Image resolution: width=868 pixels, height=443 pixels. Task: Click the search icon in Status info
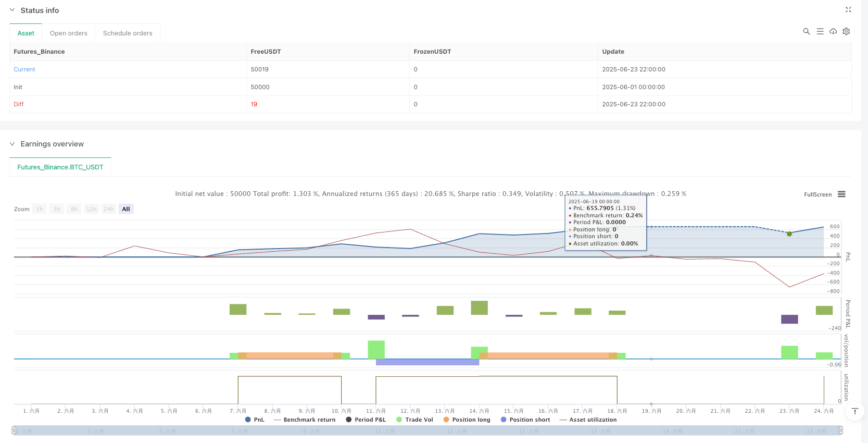806,31
